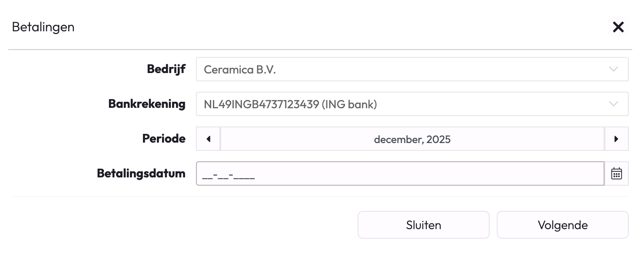Click the Betalingsdatum field label

(x=141, y=173)
